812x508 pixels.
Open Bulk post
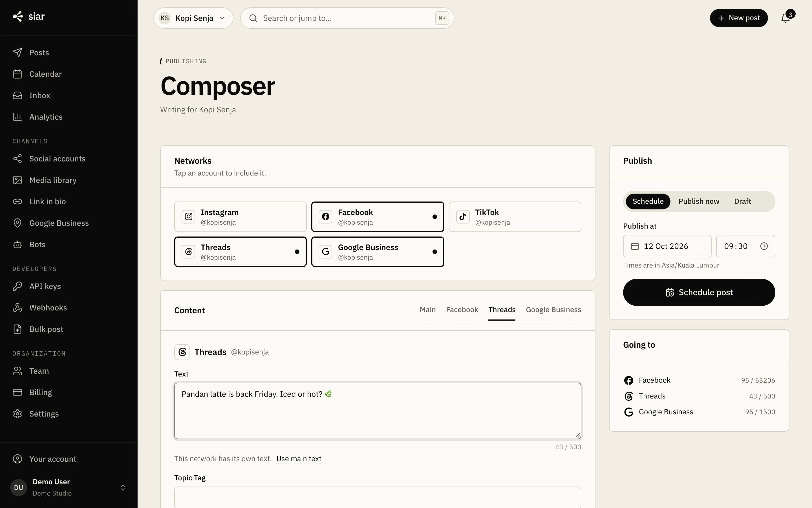tap(69, 329)
